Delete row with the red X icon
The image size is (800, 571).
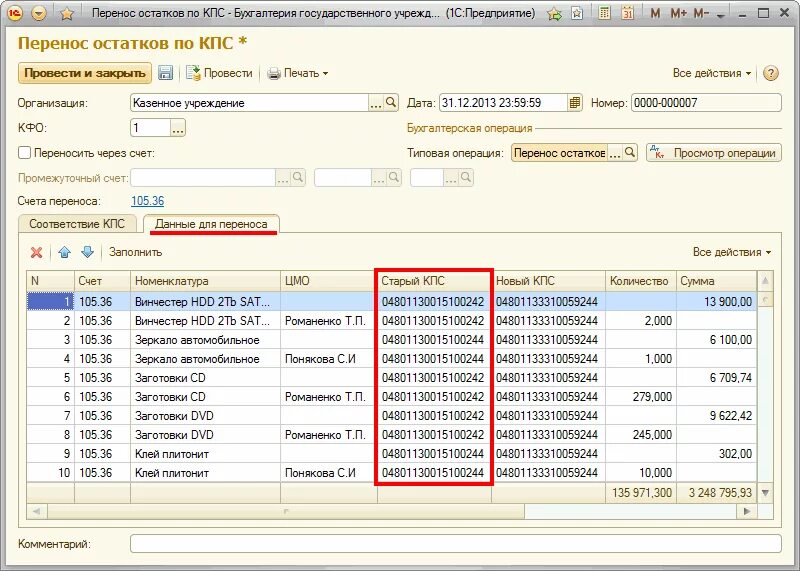[36, 252]
